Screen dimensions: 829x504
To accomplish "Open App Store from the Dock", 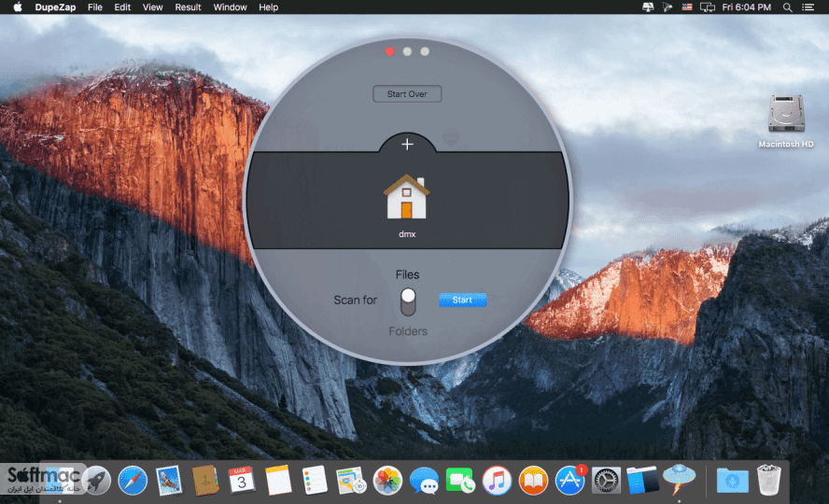I will click(569, 481).
